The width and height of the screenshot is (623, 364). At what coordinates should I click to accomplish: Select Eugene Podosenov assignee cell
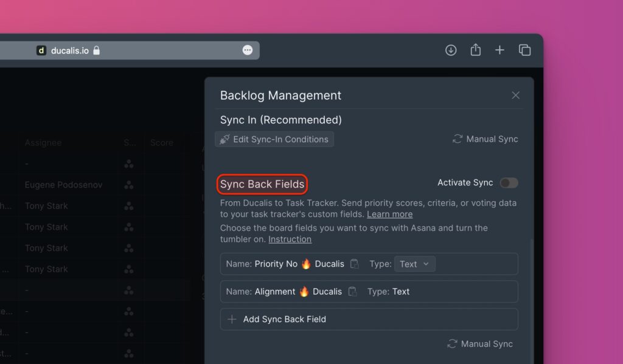(63, 185)
